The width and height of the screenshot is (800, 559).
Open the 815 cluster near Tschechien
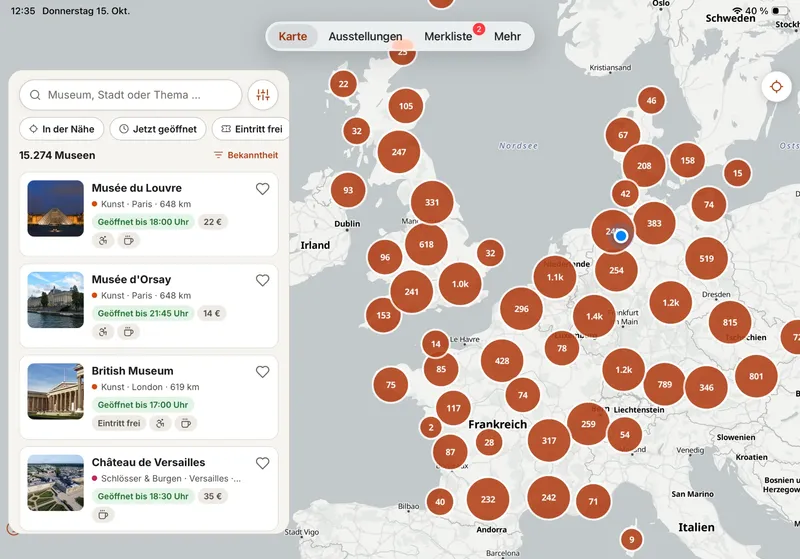730,322
